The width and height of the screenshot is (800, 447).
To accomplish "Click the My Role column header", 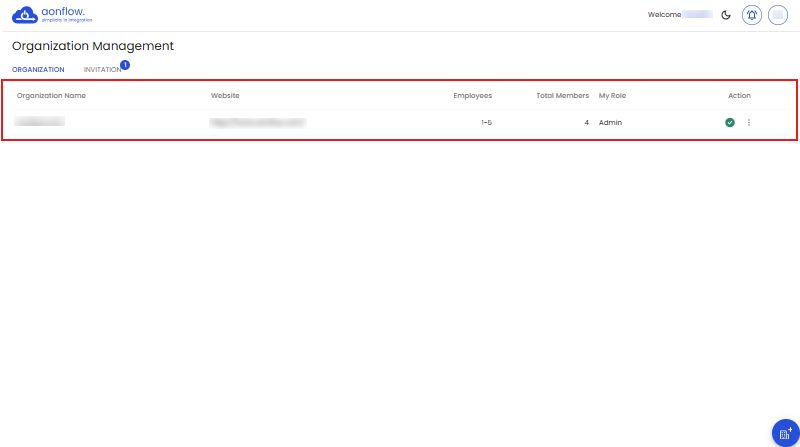I will click(x=612, y=96).
